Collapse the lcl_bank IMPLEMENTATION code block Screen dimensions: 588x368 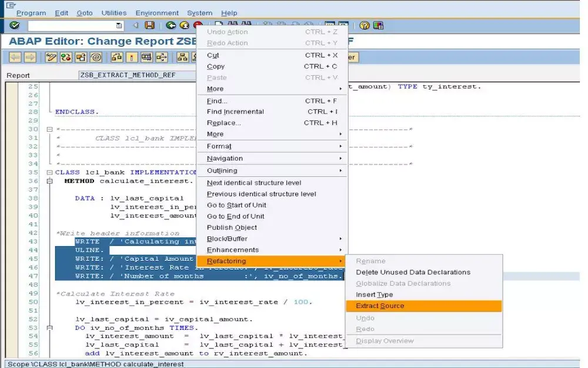(x=50, y=172)
